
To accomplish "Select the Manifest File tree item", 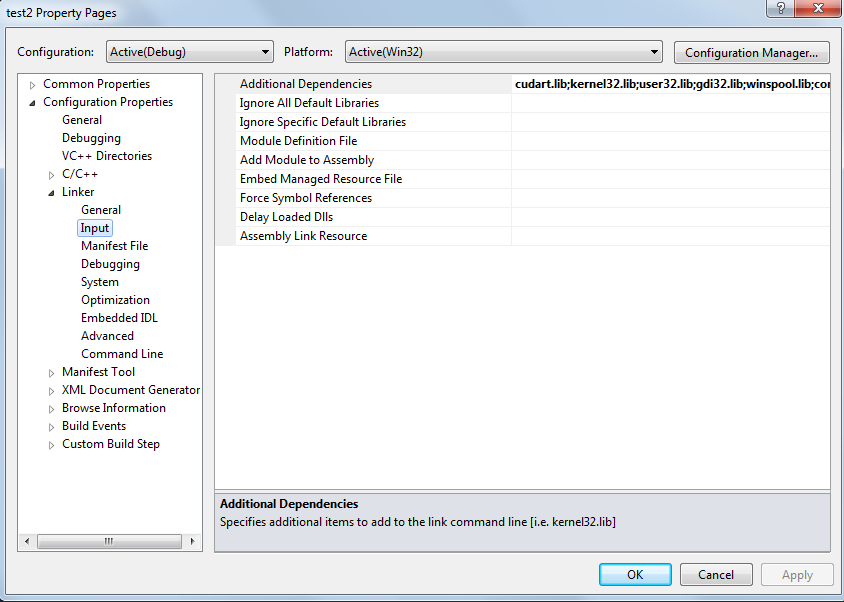I will [x=114, y=246].
